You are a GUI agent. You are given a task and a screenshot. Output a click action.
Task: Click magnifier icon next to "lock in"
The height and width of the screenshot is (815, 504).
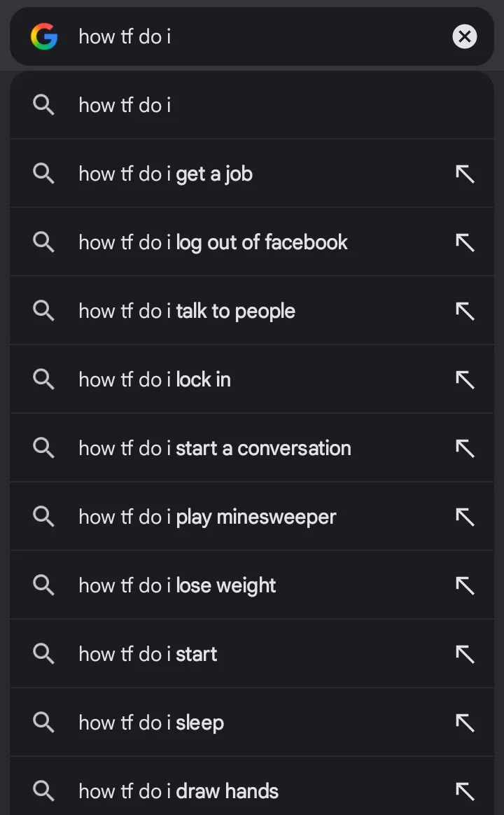43,379
